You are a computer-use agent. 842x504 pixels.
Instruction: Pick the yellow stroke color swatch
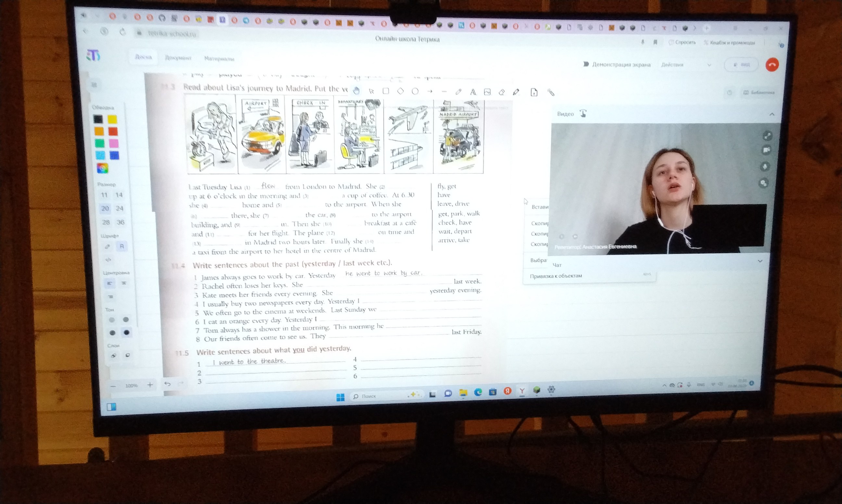[112, 119]
